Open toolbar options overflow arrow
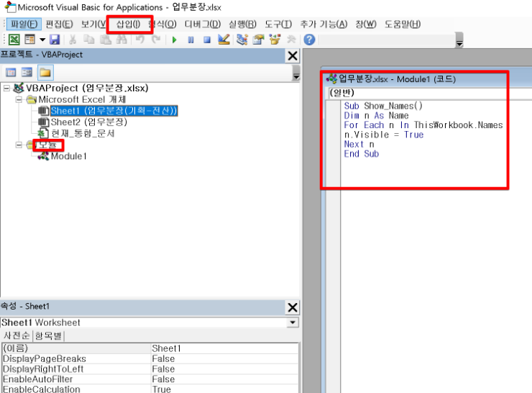 [459, 40]
